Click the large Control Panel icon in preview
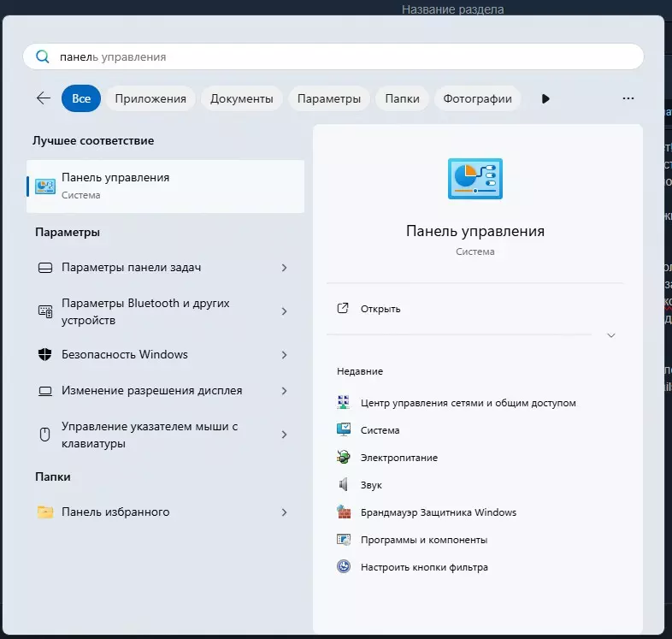672x639 pixels. click(475, 179)
